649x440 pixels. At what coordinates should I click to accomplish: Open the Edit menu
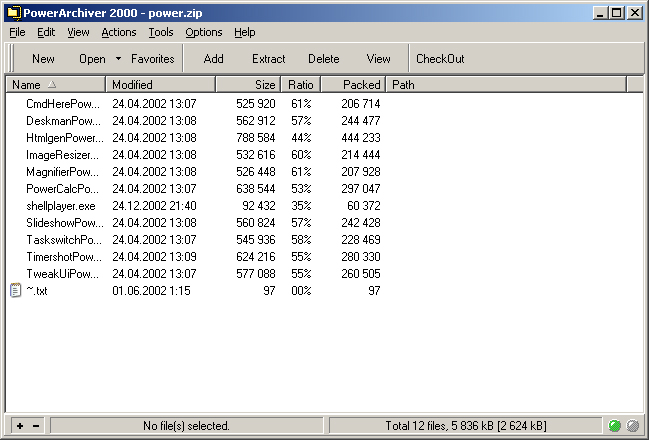click(46, 32)
